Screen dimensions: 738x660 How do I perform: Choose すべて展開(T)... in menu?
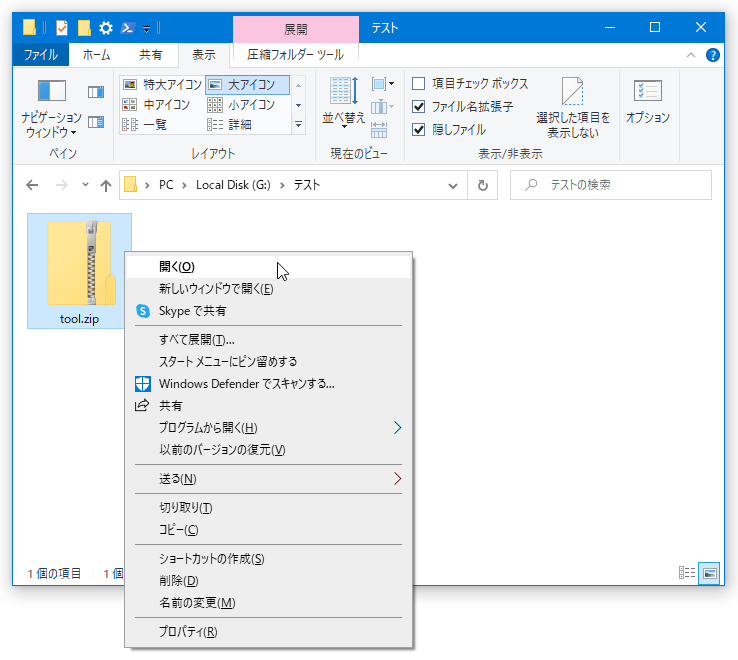point(268,339)
